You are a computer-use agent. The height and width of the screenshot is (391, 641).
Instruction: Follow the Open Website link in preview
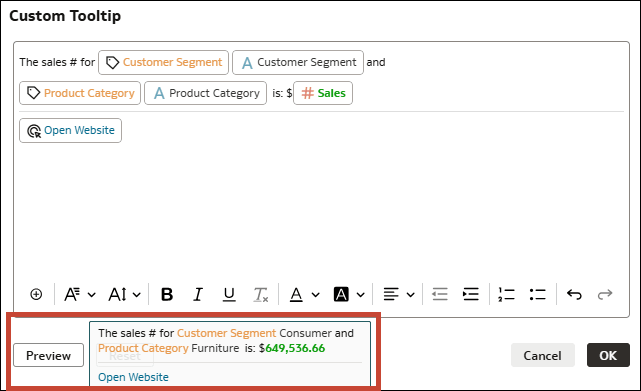(133, 377)
